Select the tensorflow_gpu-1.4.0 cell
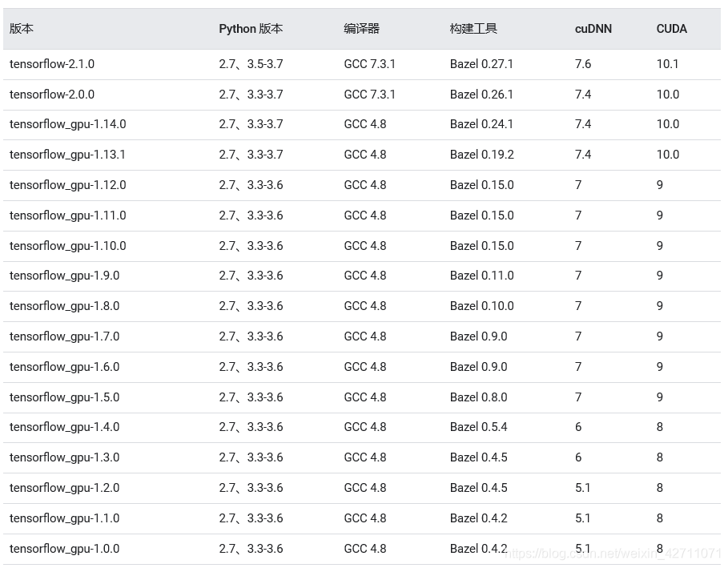This screenshot has width=728, height=568. [x=65, y=427]
